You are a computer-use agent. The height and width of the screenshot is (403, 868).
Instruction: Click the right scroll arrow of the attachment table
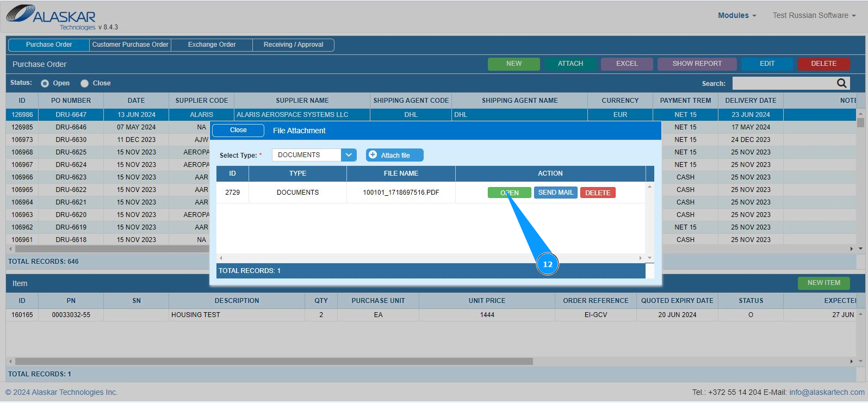click(x=641, y=258)
